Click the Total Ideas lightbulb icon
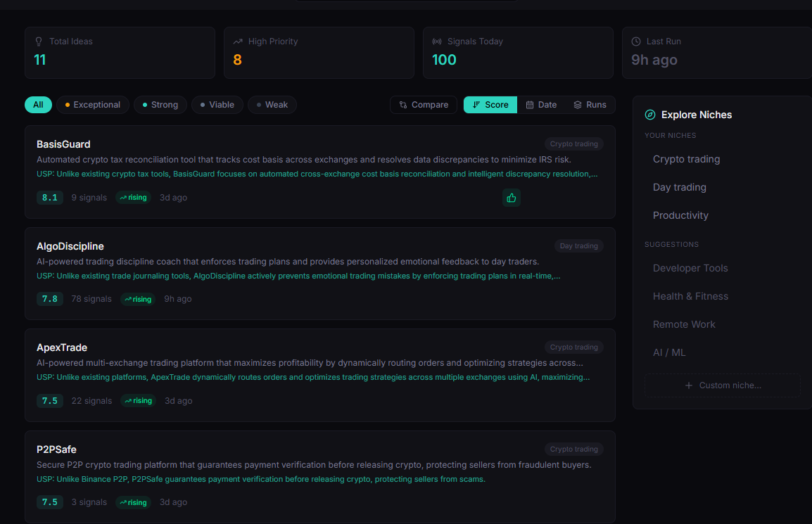Image resolution: width=812 pixels, height=524 pixels. click(39, 41)
